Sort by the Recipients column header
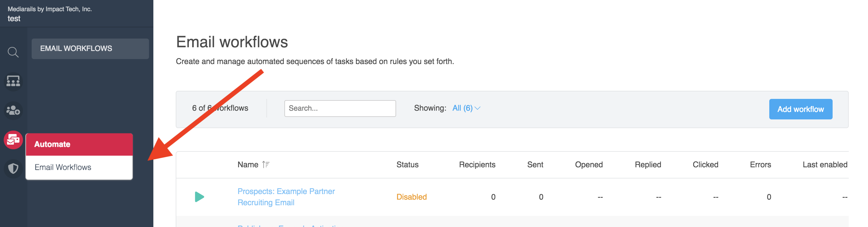 477,164
